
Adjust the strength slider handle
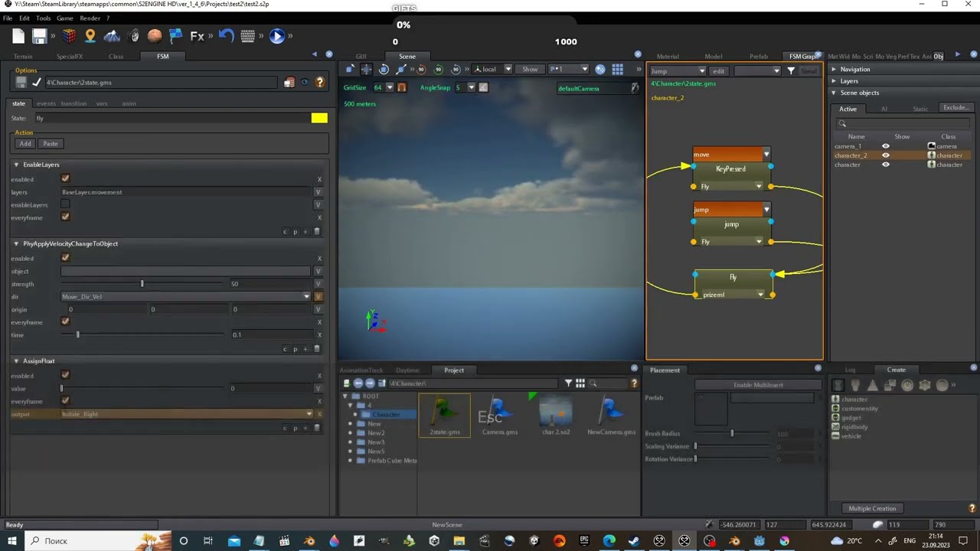point(142,284)
